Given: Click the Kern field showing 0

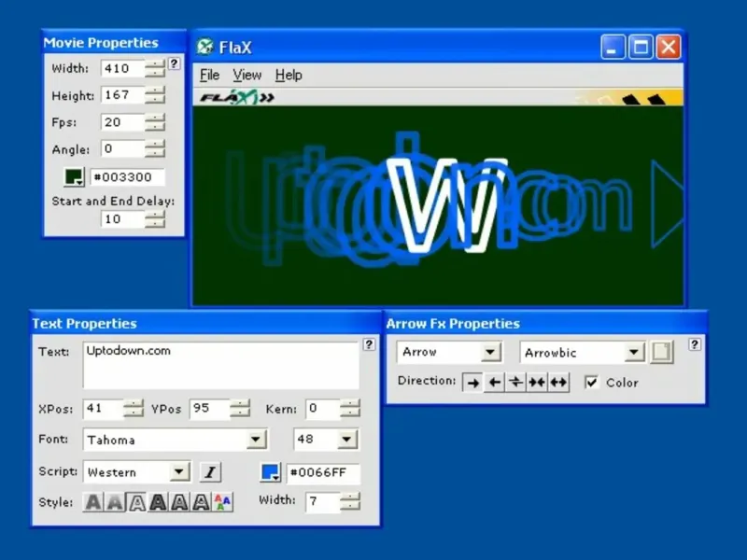Looking at the screenshot, I should [x=323, y=409].
